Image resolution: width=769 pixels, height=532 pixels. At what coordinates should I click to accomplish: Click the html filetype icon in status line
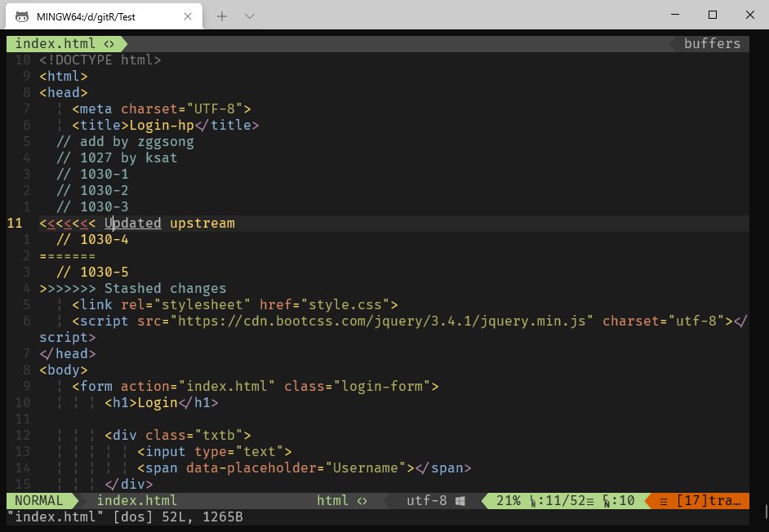(x=362, y=500)
